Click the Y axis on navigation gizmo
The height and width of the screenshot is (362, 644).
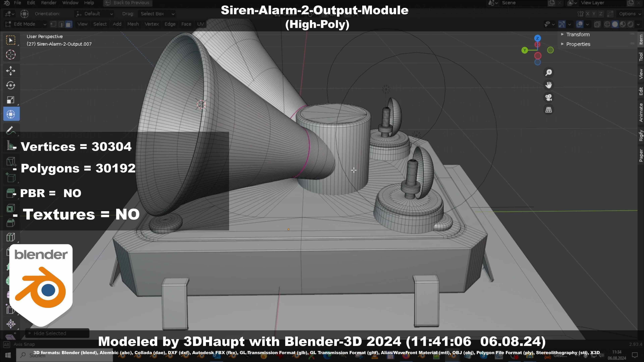[x=525, y=50]
